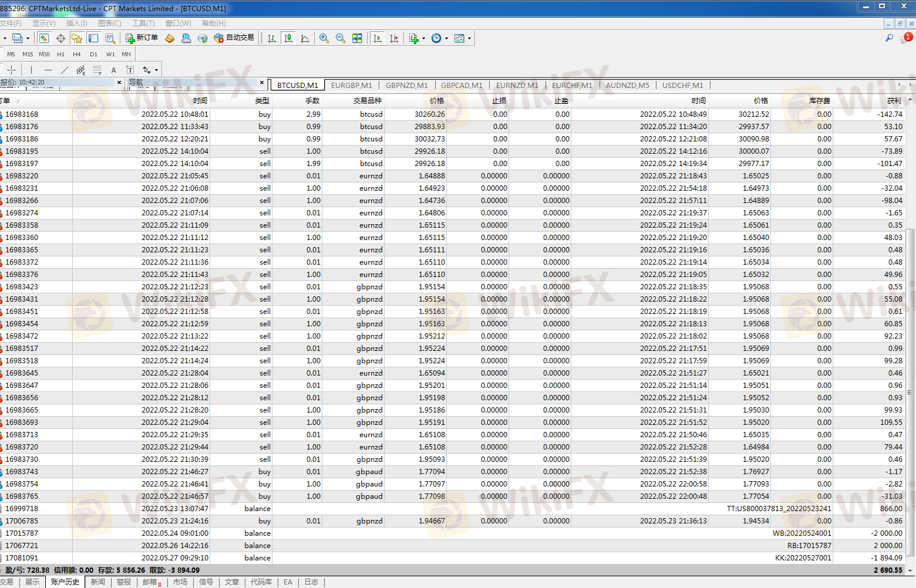Screen dimensions: 916x588
Task: Switch chart to bar chart
Action: tap(272, 38)
